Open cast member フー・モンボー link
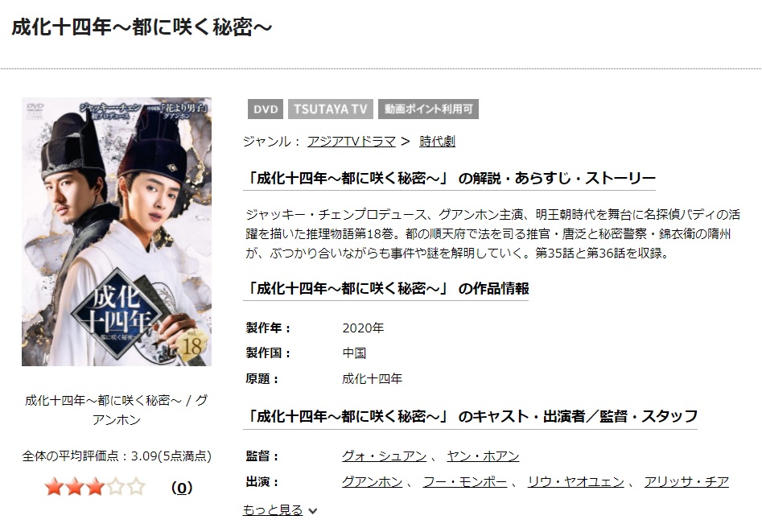This screenshot has height=532, width=762. point(465,482)
